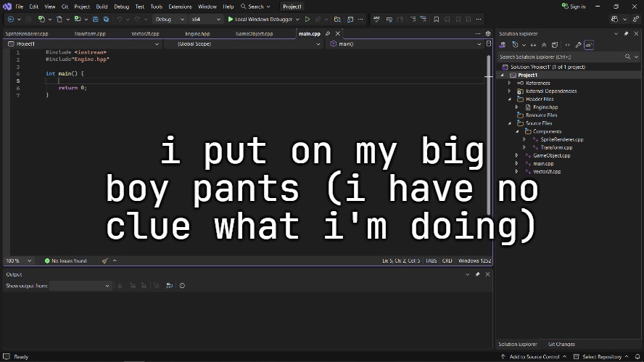The image size is (644, 362).
Task: Open the editor settings gear by the tab row
Action: pos(488,33)
